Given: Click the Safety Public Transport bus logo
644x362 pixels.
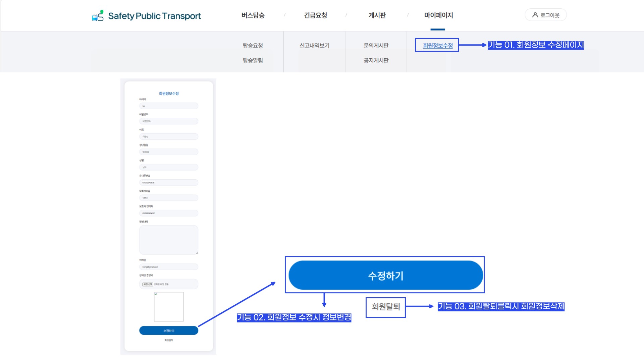Looking at the screenshot, I should [x=98, y=16].
